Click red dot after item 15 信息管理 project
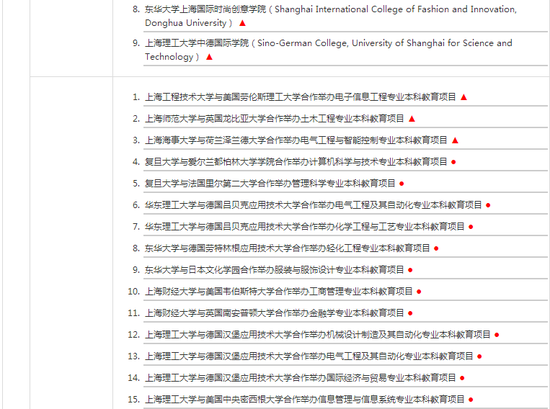This screenshot has height=409, width=550. 471,400
